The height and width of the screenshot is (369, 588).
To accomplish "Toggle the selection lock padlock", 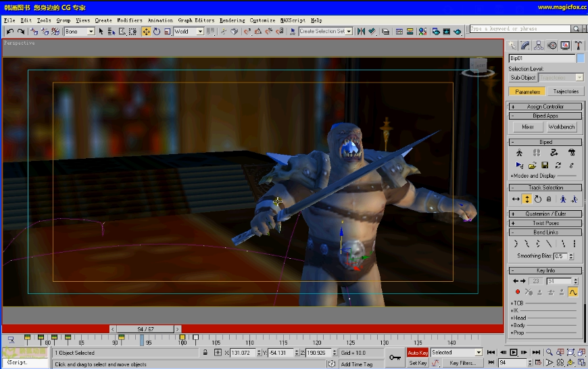I will point(205,353).
